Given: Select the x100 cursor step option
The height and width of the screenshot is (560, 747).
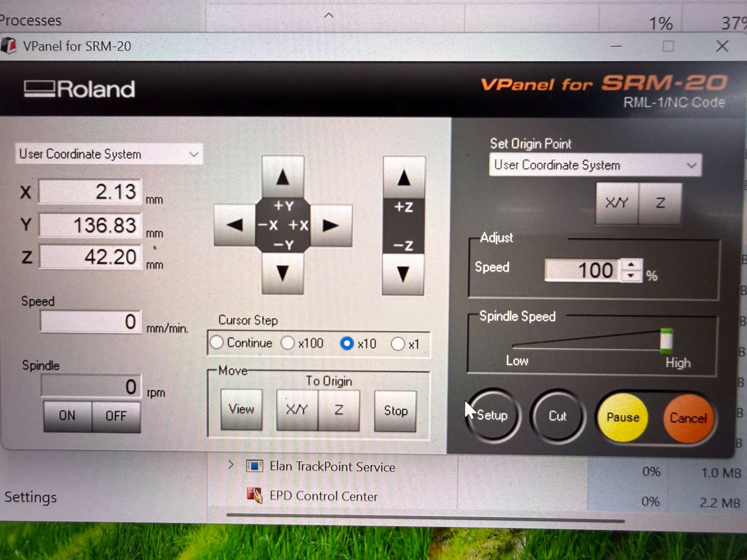Looking at the screenshot, I should tap(288, 343).
